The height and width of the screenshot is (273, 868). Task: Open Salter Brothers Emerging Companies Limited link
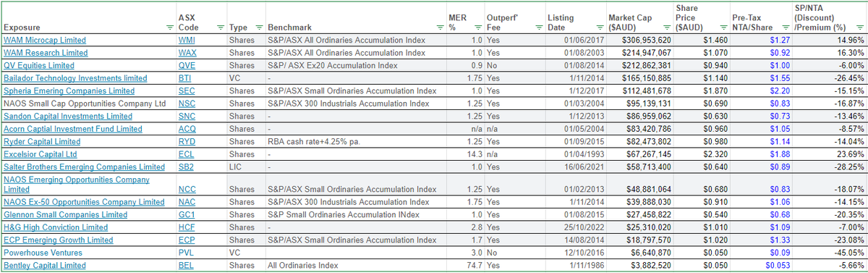tap(84, 167)
